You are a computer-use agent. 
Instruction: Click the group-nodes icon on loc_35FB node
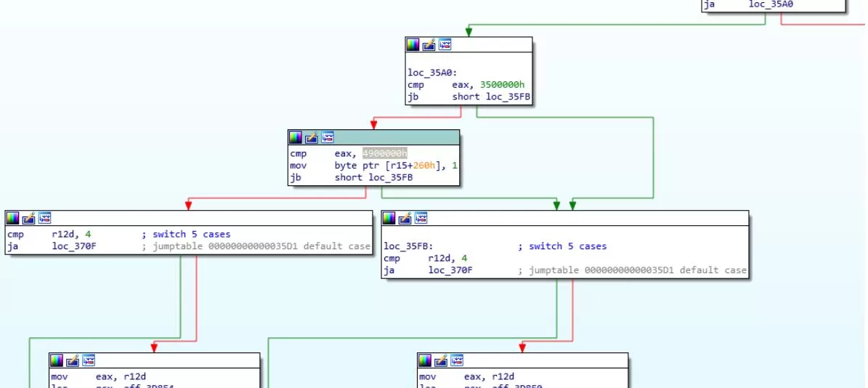[421, 218]
